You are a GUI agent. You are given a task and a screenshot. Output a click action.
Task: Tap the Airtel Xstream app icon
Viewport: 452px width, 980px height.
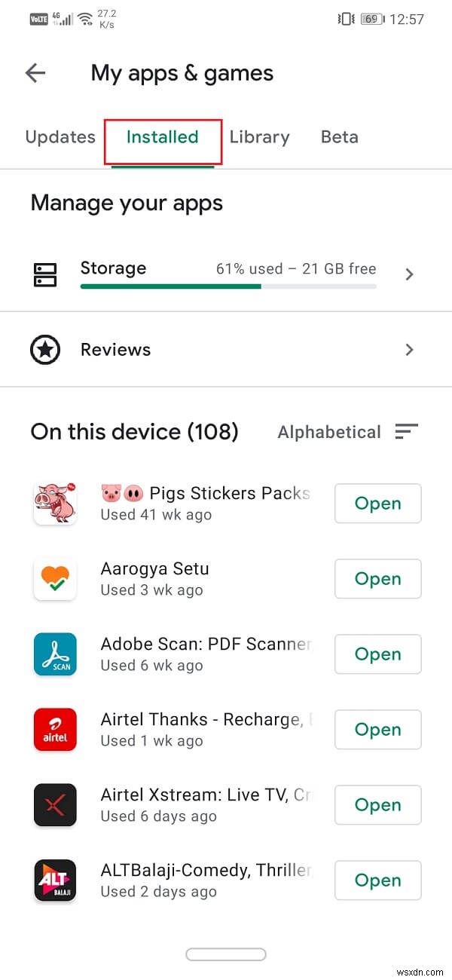[x=55, y=804]
